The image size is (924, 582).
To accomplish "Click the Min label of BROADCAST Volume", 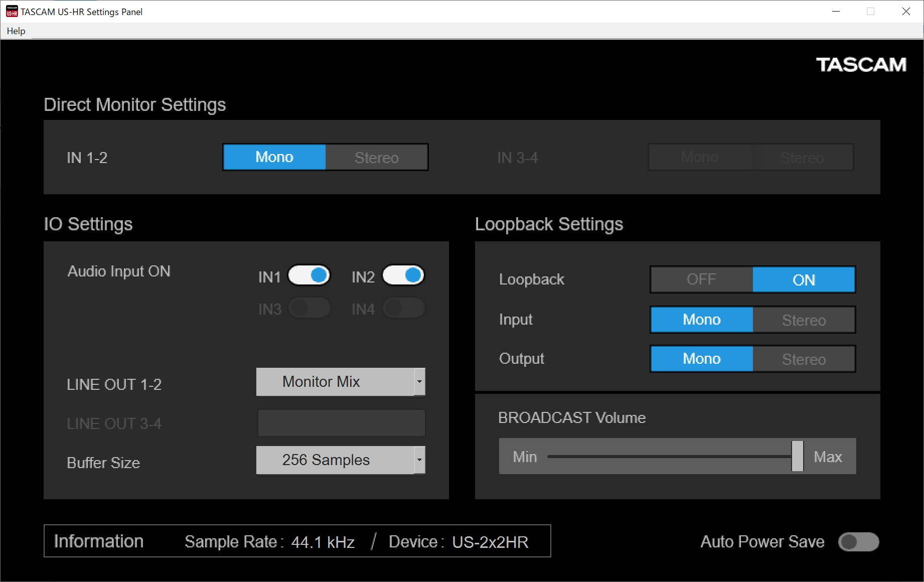I will pos(525,457).
